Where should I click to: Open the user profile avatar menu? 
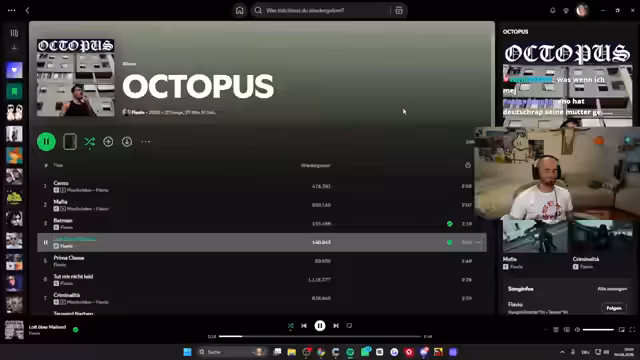(582, 11)
